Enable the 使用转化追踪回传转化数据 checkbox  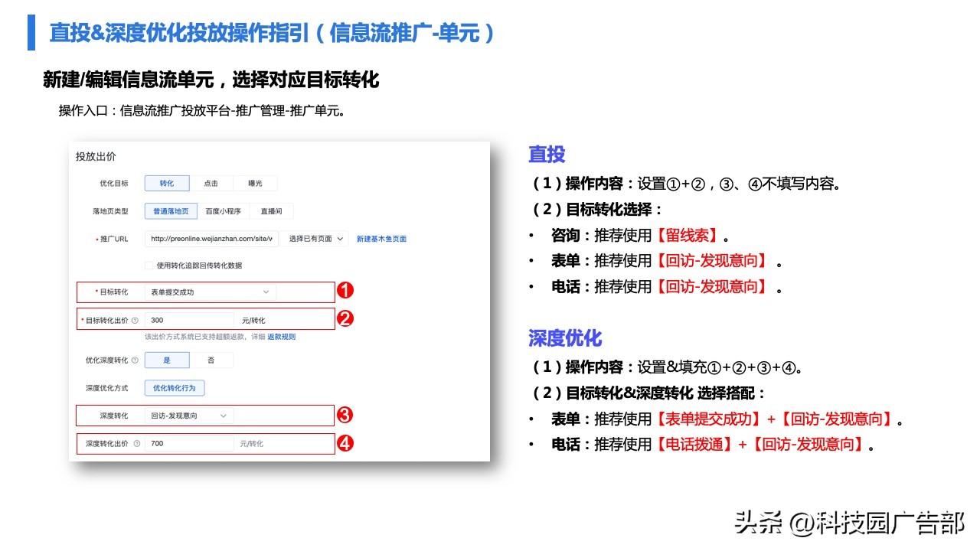[149, 266]
